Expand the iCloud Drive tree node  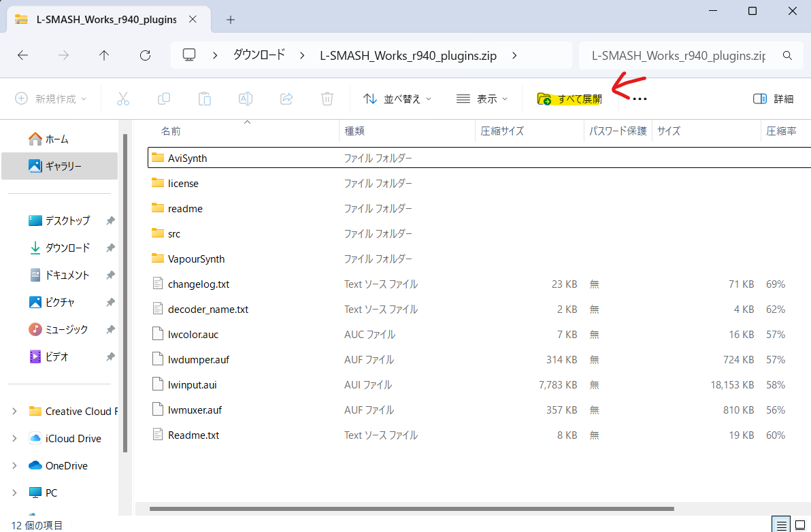pyautogui.click(x=14, y=438)
